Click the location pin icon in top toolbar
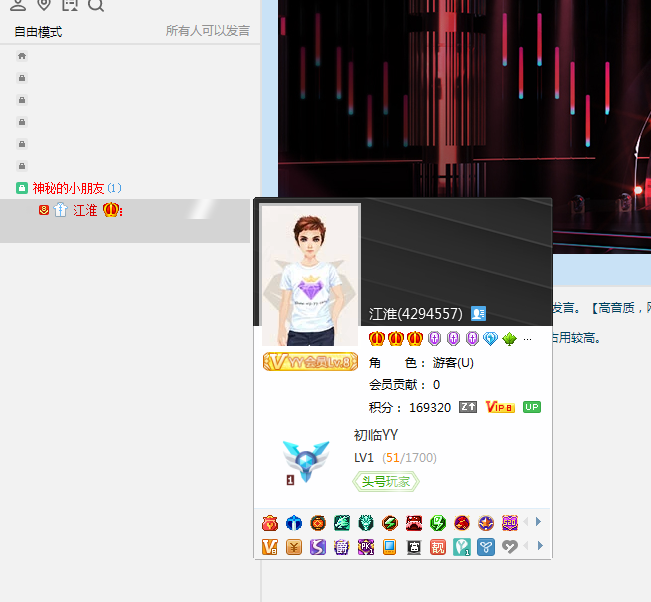651x602 pixels. pyautogui.click(x=43, y=5)
